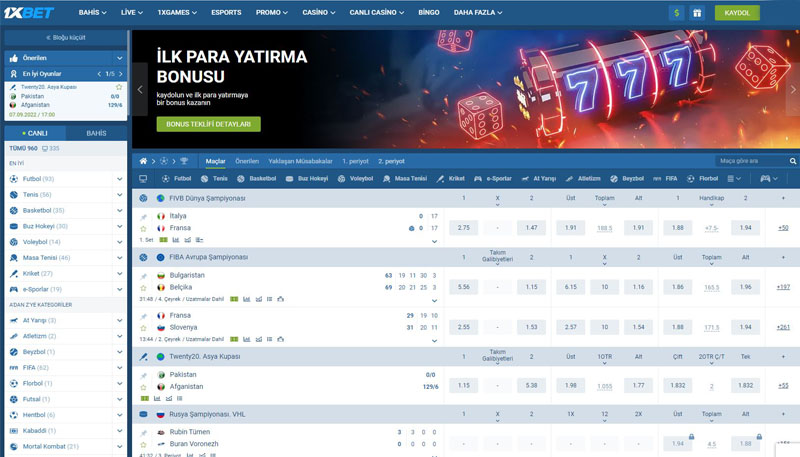The width and height of the screenshot is (800, 457).
Task: Open the gift box bonus icon
Action: pyautogui.click(x=697, y=13)
